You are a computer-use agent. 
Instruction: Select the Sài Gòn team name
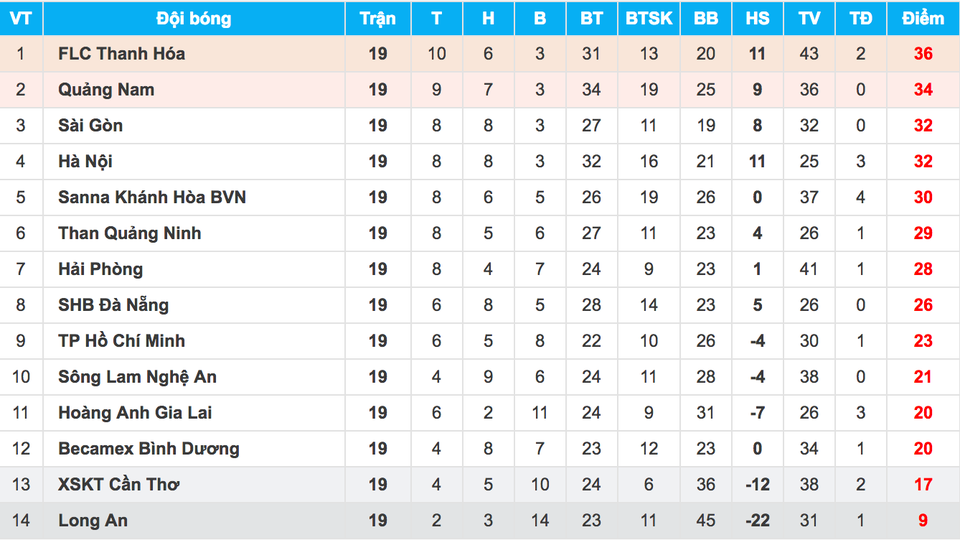(91, 125)
